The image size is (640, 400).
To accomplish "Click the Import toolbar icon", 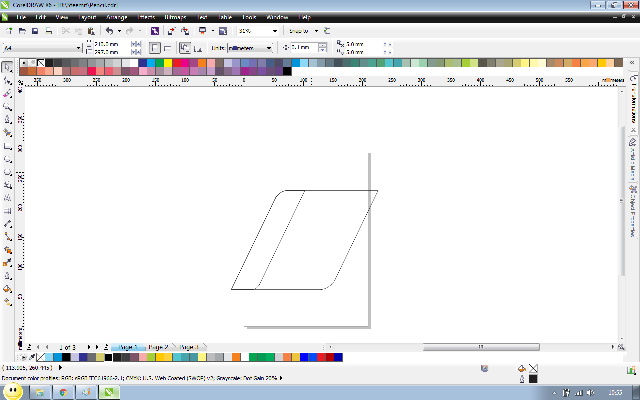I will [x=171, y=31].
